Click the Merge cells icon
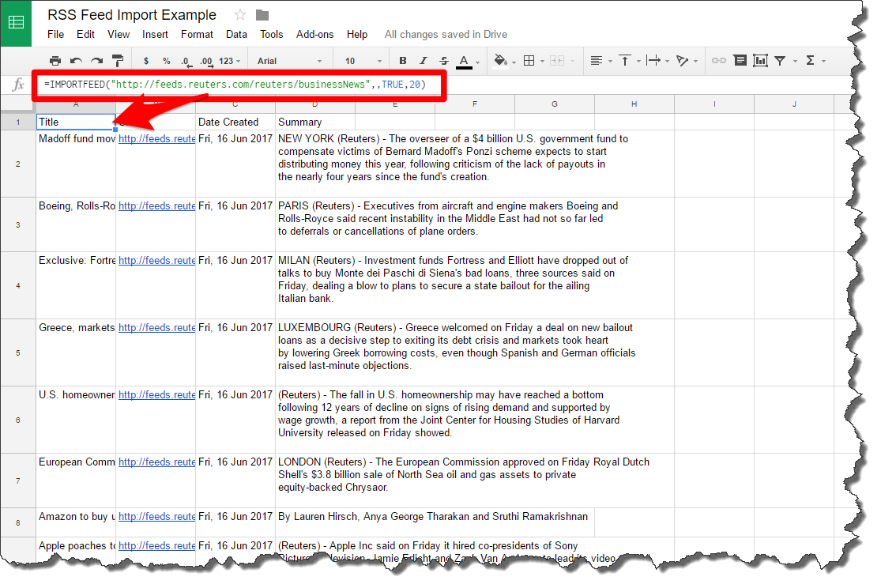881x588 pixels. (x=557, y=61)
